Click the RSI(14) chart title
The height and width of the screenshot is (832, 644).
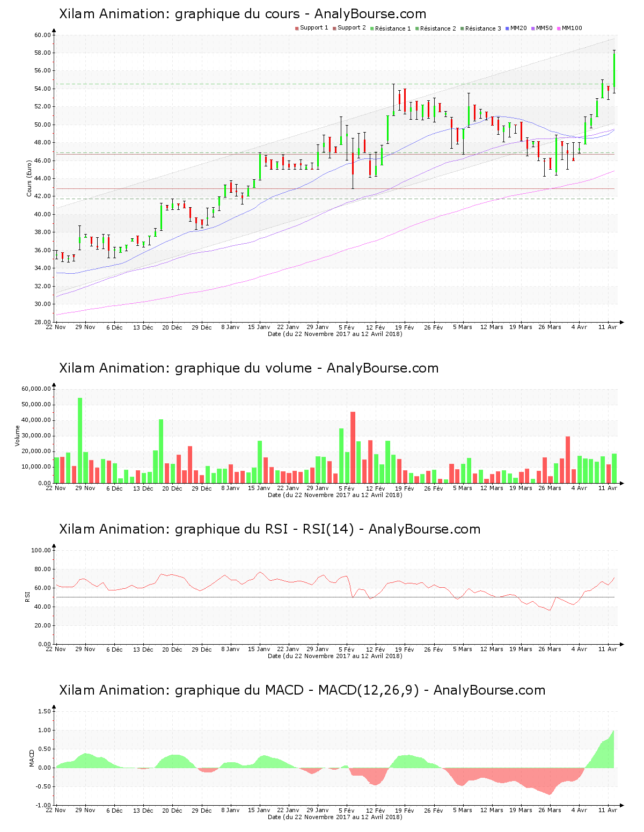click(x=269, y=529)
